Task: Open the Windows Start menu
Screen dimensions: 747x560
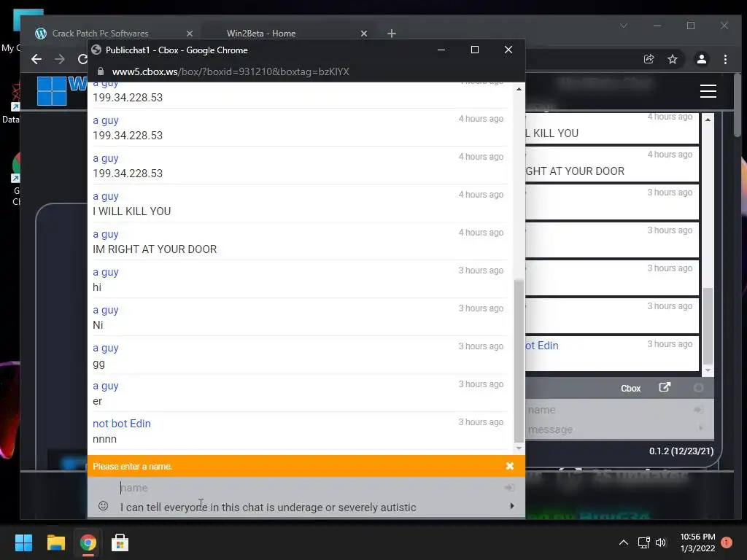Action: [23, 542]
